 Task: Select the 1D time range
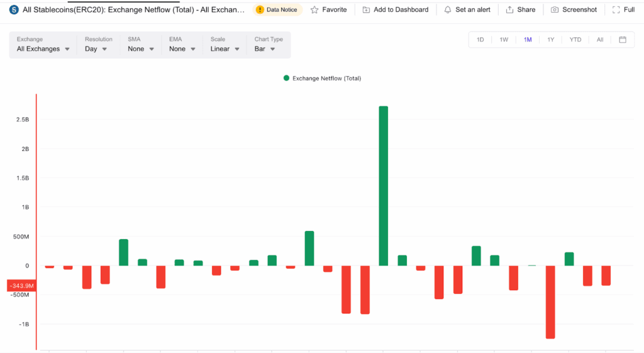tap(480, 40)
